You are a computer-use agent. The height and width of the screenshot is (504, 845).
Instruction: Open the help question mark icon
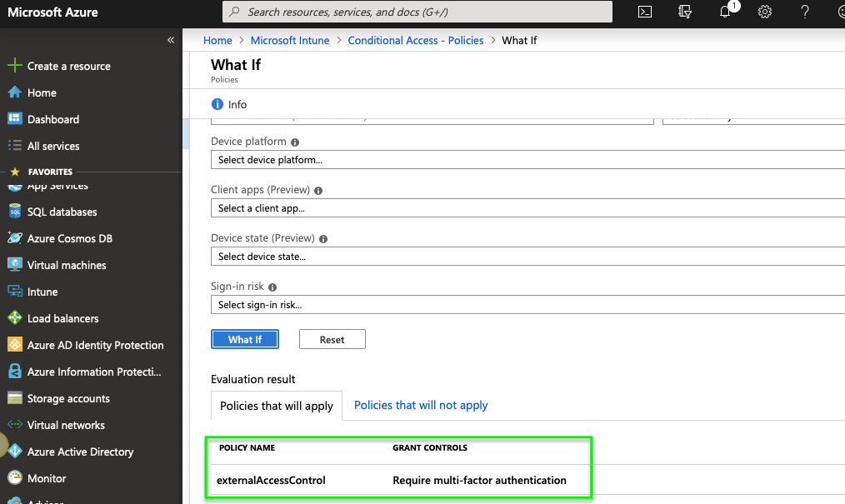(804, 12)
